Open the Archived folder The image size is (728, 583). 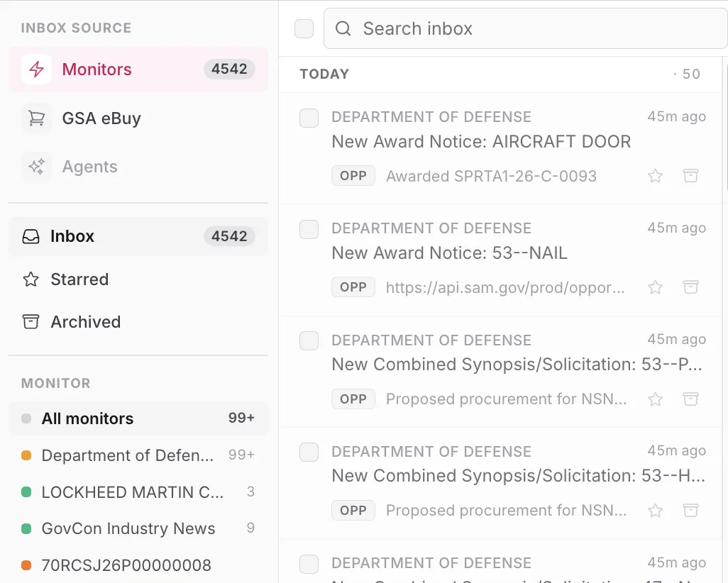pos(138,322)
